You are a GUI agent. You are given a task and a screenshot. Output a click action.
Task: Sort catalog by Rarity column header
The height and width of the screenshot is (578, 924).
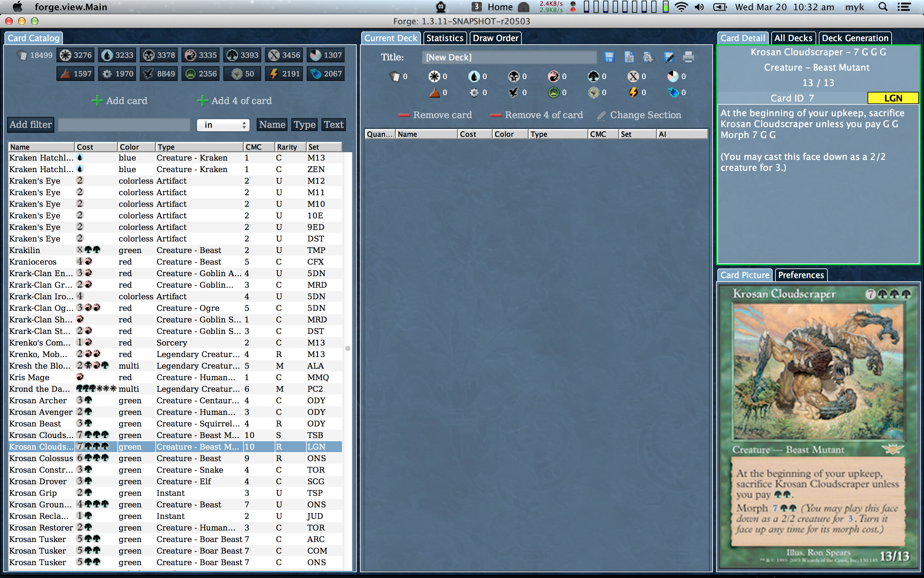pyautogui.click(x=291, y=147)
